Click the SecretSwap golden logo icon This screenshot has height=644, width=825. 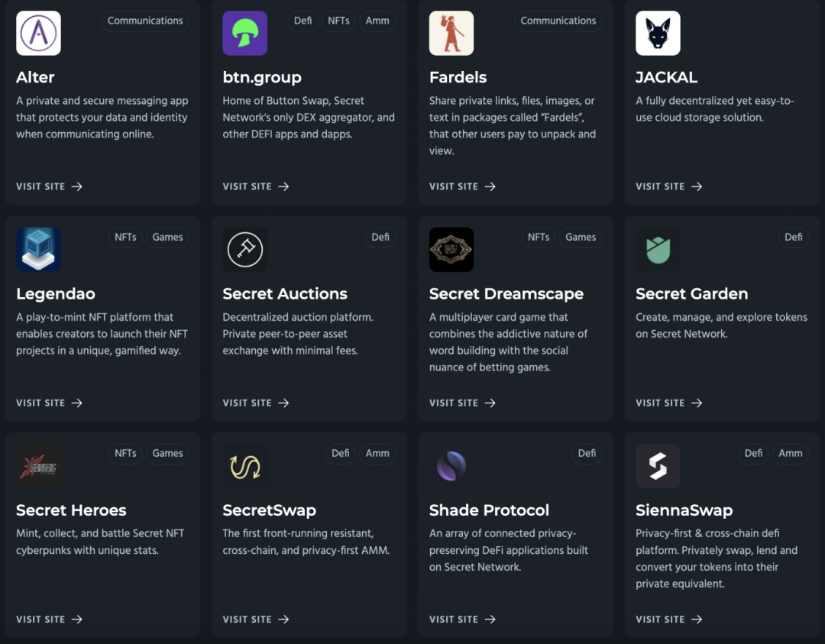tap(244, 465)
